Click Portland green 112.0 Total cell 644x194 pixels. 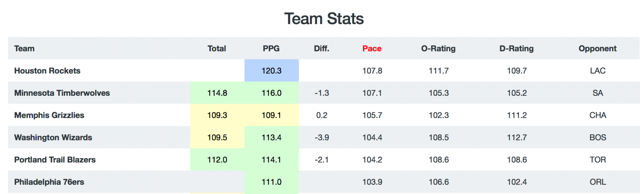[217, 160]
